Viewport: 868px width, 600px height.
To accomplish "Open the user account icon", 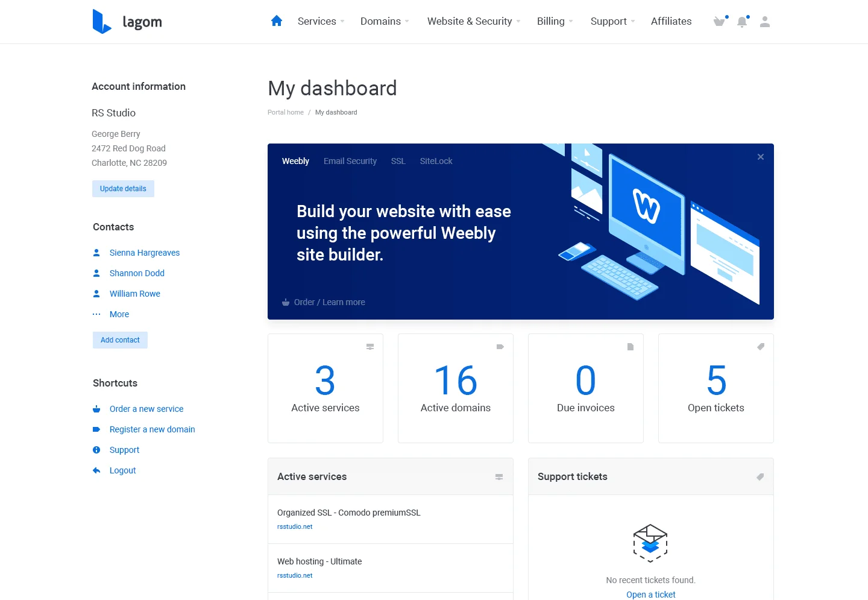I will 765,22.
